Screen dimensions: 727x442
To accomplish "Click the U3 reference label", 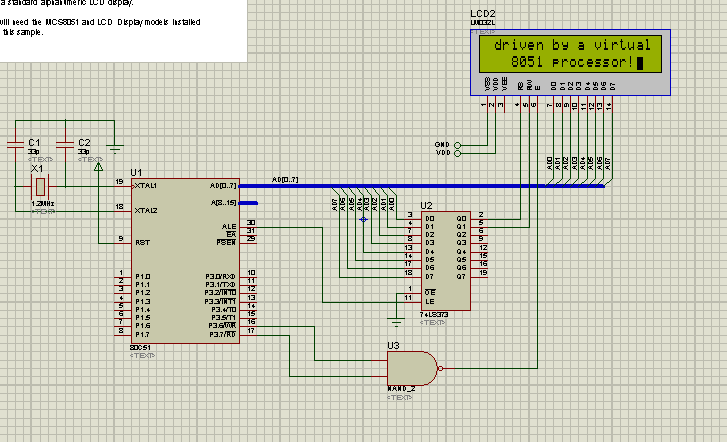I will point(393,346).
